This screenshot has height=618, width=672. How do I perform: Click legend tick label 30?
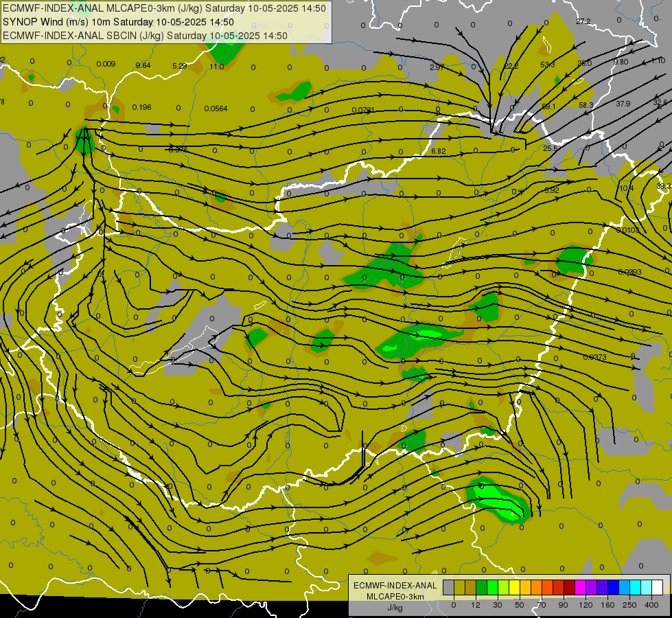[x=497, y=605]
